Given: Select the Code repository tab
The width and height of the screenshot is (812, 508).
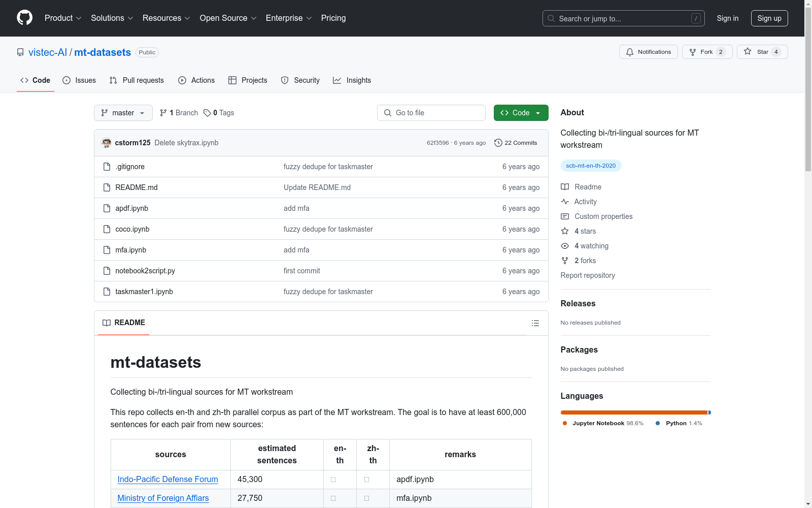Looking at the screenshot, I should 35,80.
